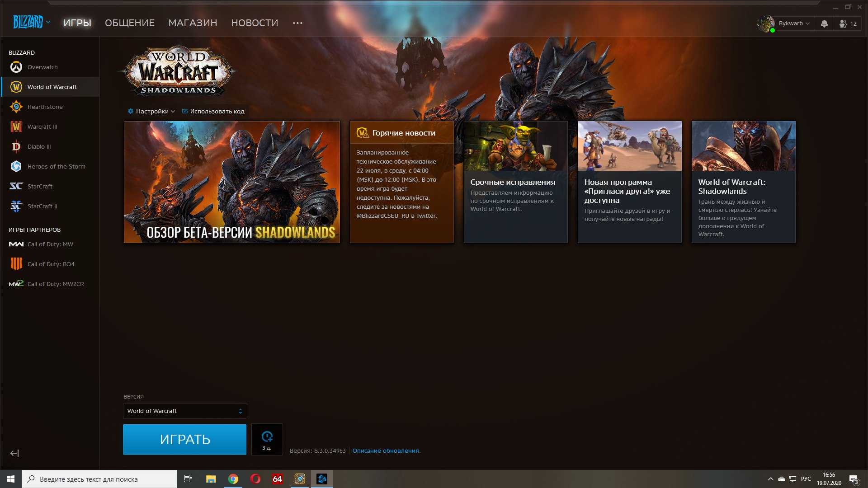Open the AIDA64 taskbar icon
The height and width of the screenshot is (488, 868).
[278, 479]
